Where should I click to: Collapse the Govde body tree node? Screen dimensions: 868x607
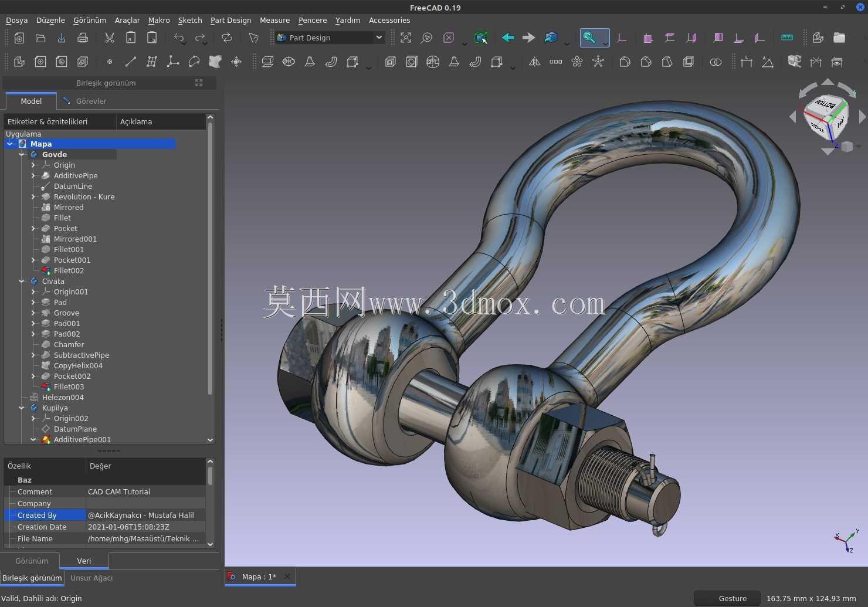pyautogui.click(x=22, y=154)
